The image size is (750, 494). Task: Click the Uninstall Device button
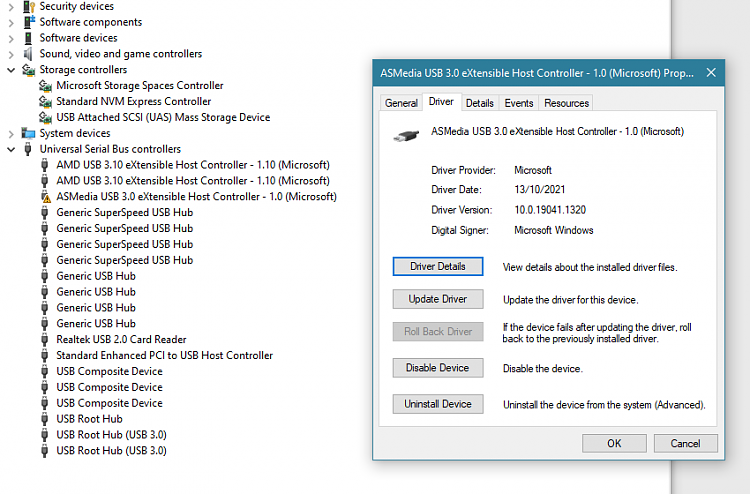pos(438,404)
